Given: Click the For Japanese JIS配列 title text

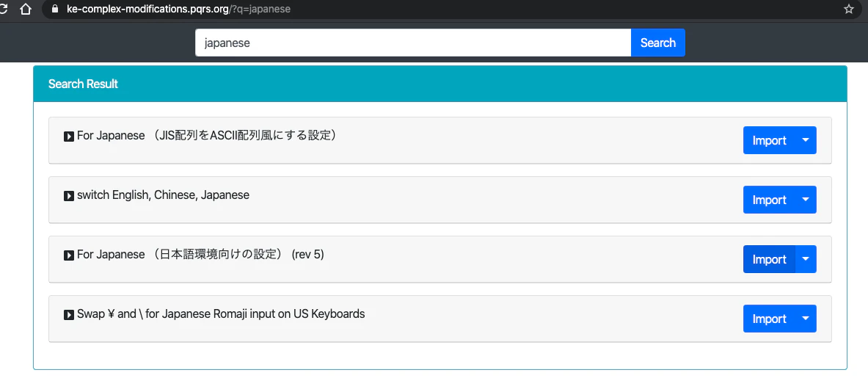Looking at the screenshot, I should coord(207,136).
